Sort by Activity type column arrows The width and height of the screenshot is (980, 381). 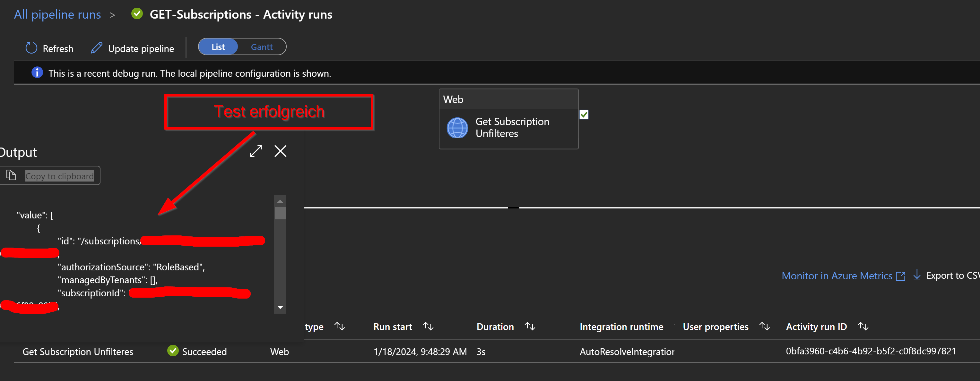339,326
